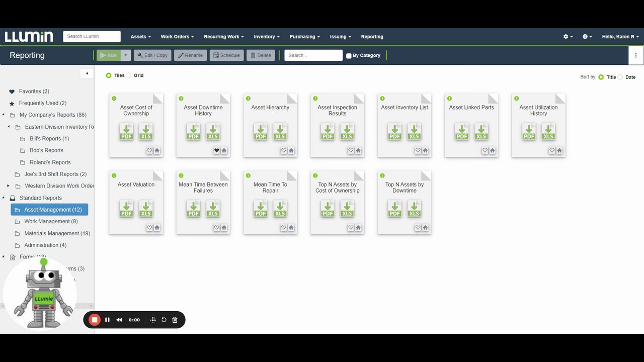
Task: Click the Rename button
Action: 190,55
